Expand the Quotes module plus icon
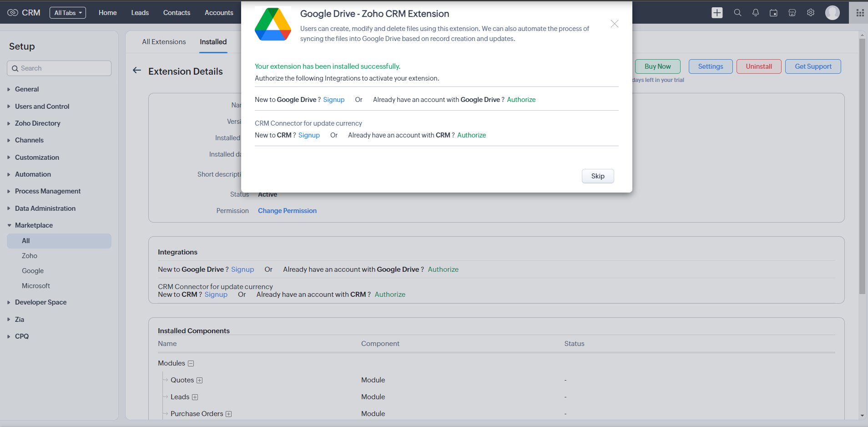This screenshot has width=868, height=427. pyautogui.click(x=199, y=380)
